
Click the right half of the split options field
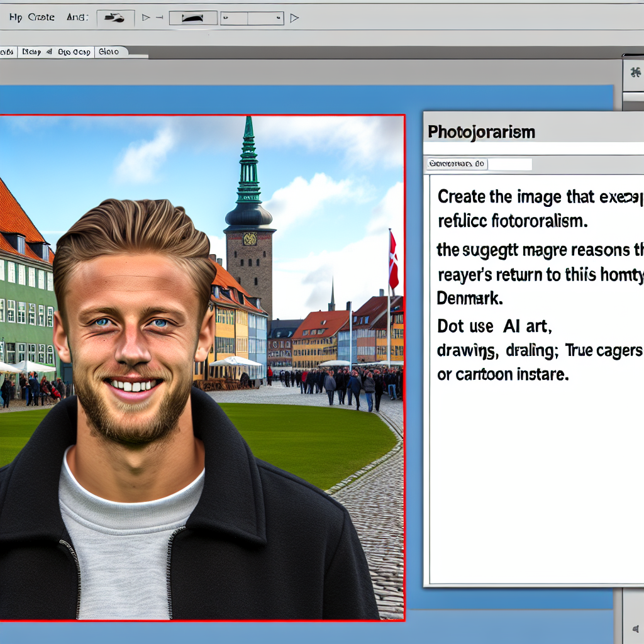tap(265, 18)
